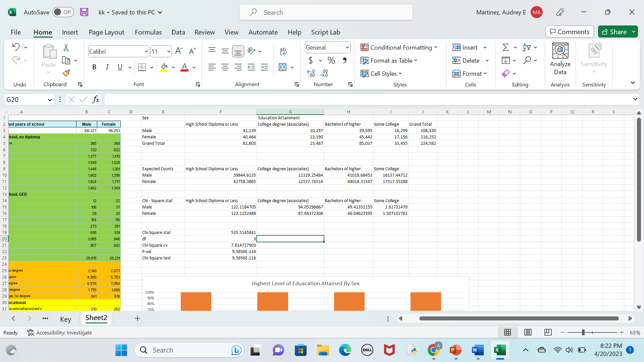Click the AutoSum sigma icon
This screenshot has height=362, width=644.
tap(506, 48)
